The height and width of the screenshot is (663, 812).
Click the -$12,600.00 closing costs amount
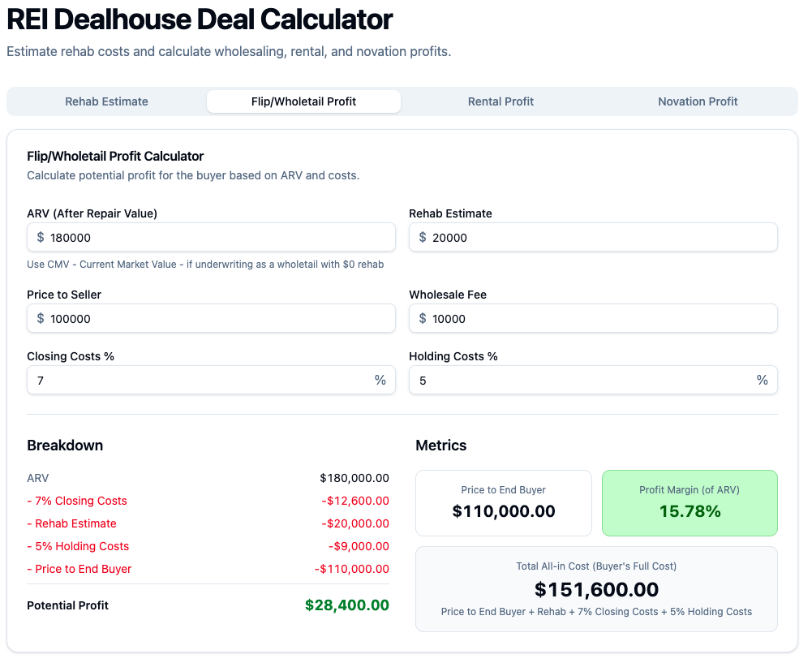click(x=355, y=501)
